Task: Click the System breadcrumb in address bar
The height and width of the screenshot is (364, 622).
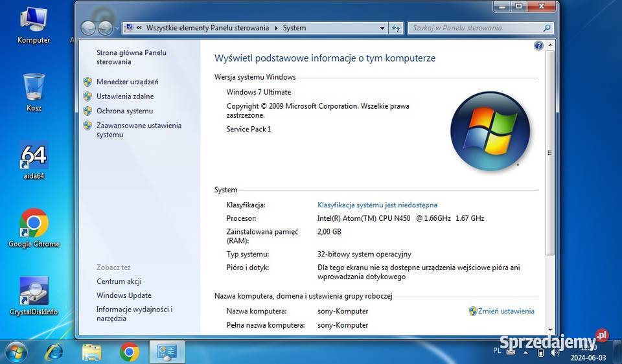Action: pyautogui.click(x=294, y=28)
